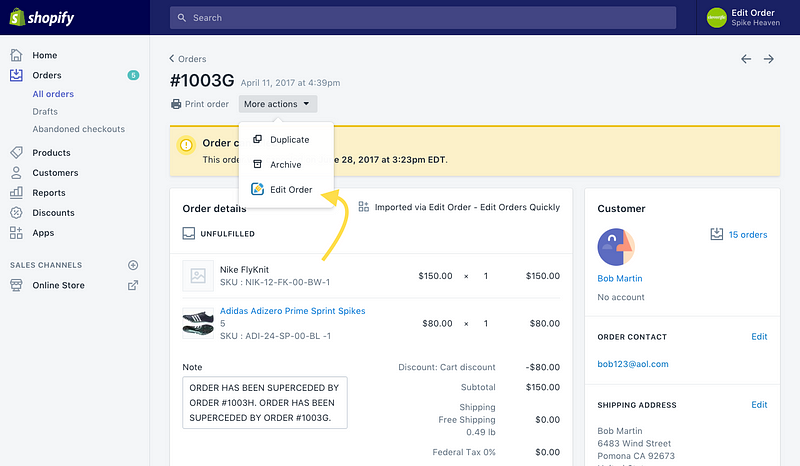This screenshot has height=466, width=800.
Task: Open Customers section
Action: 55,173
